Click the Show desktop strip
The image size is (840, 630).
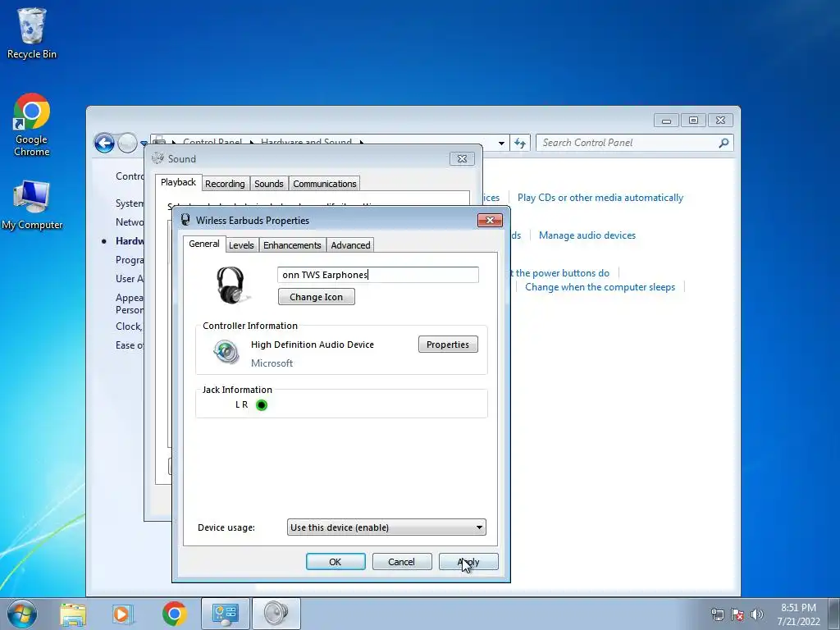click(x=834, y=614)
